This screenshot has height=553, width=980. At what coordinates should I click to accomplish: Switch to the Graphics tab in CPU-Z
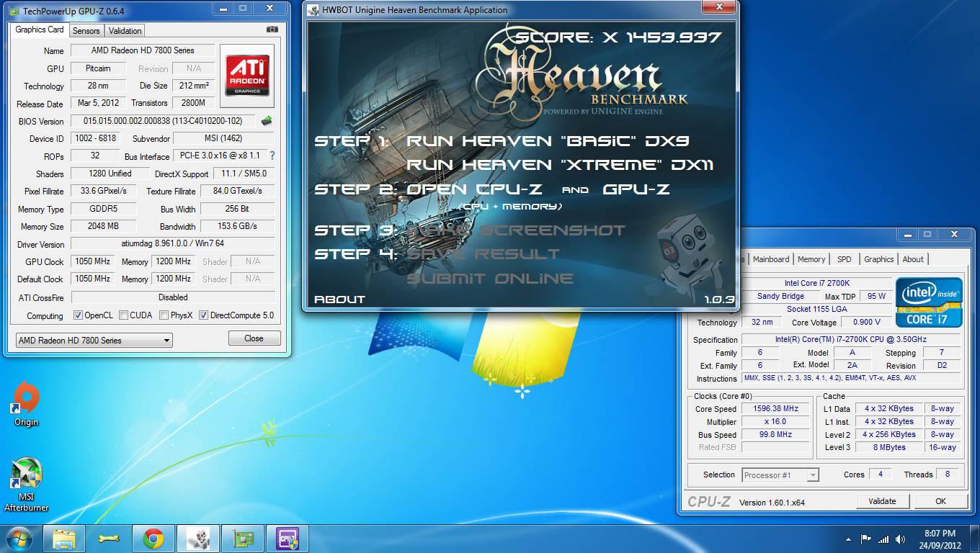coord(879,259)
